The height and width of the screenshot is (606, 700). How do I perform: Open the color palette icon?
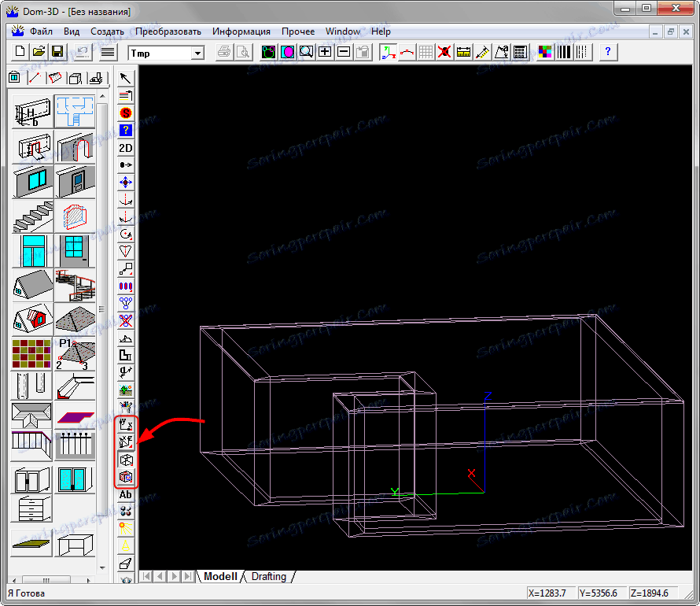[544, 52]
